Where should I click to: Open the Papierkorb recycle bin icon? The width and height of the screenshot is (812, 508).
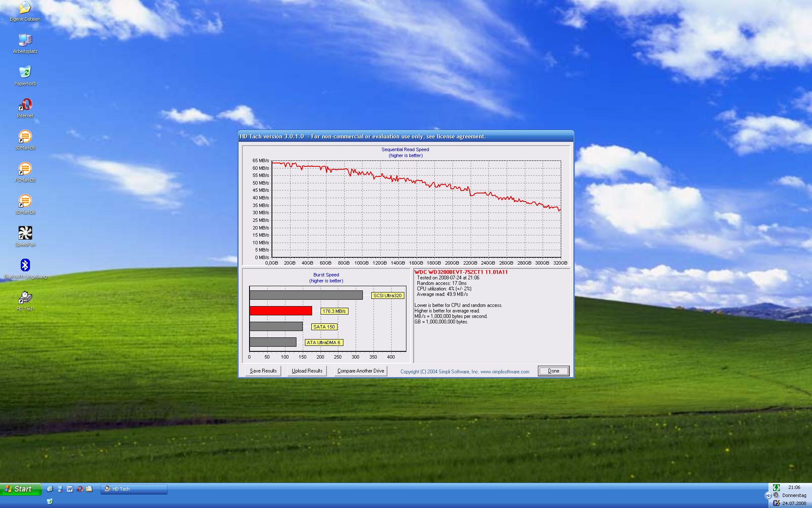point(25,72)
